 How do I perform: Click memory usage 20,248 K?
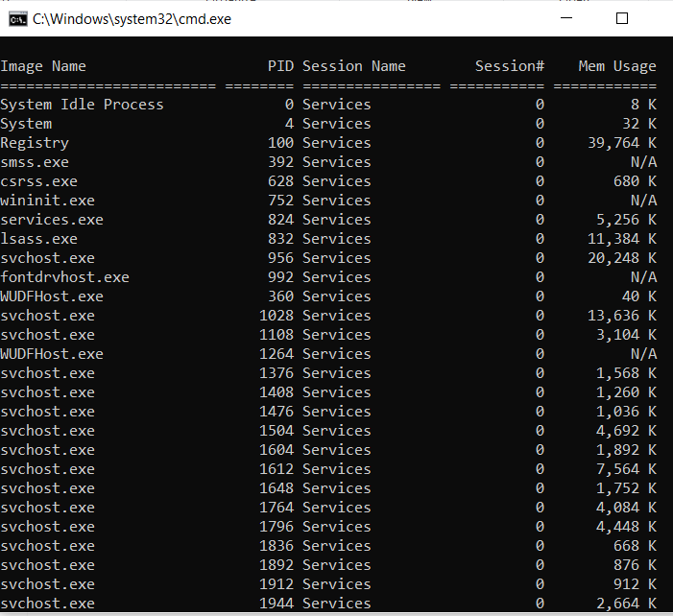622,258
